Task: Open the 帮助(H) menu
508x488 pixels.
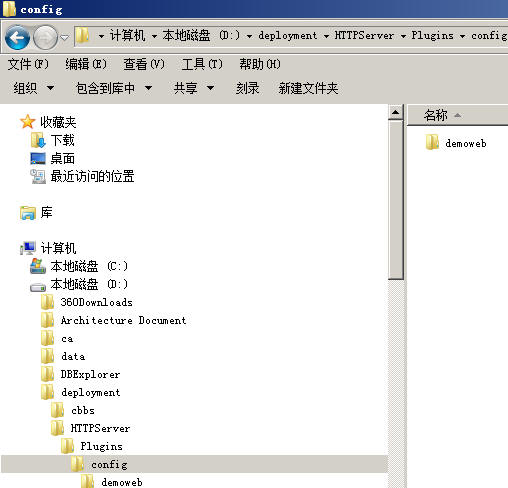Action: (260, 64)
